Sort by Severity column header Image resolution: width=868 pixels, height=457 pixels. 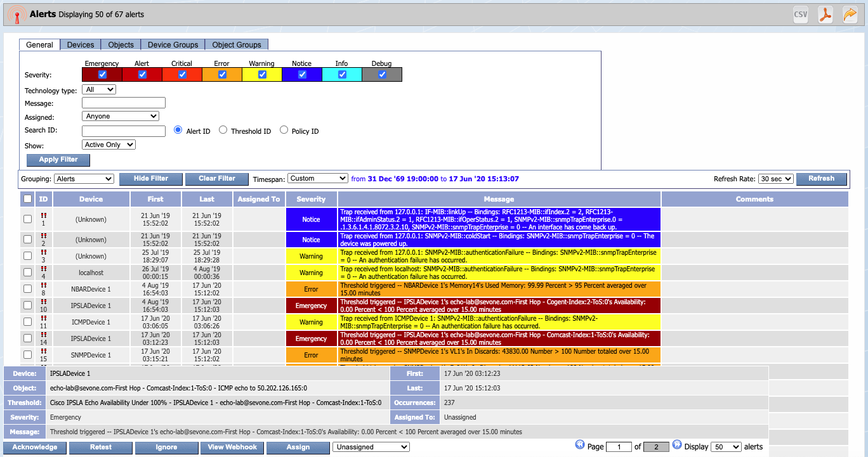pyautogui.click(x=312, y=199)
